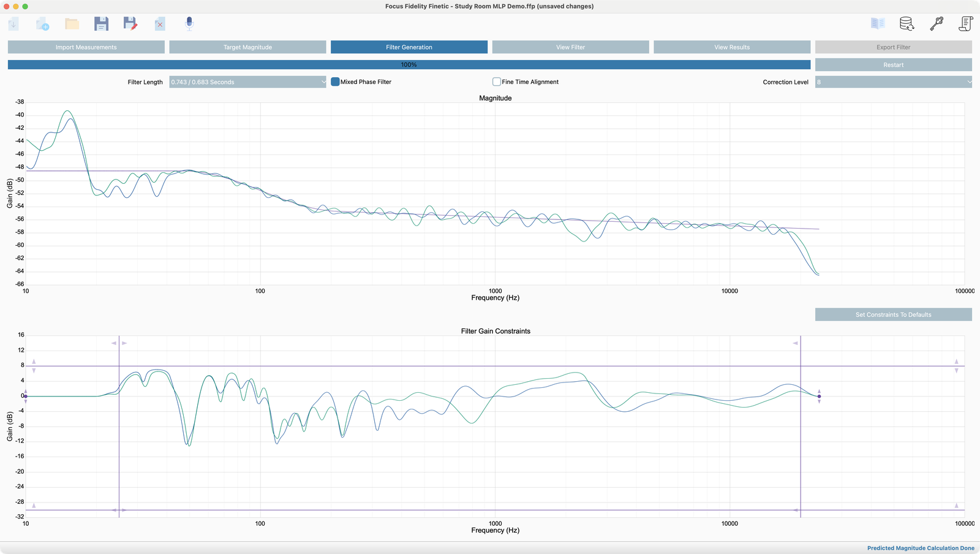Open the manual via the open book icon
Image resolution: width=980 pixels, height=554 pixels.
[x=878, y=24]
